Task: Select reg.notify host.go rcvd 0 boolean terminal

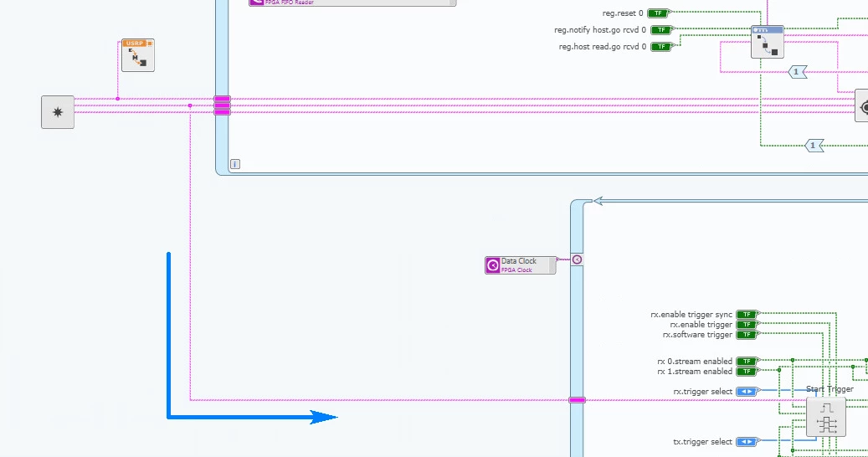Action: (662, 30)
